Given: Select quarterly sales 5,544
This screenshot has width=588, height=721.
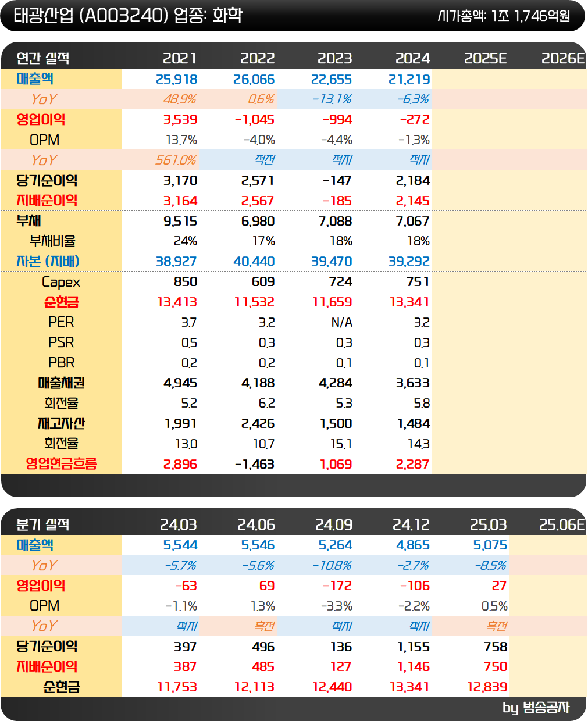Looking at the screenshot, I should click(x=180, y=545).
